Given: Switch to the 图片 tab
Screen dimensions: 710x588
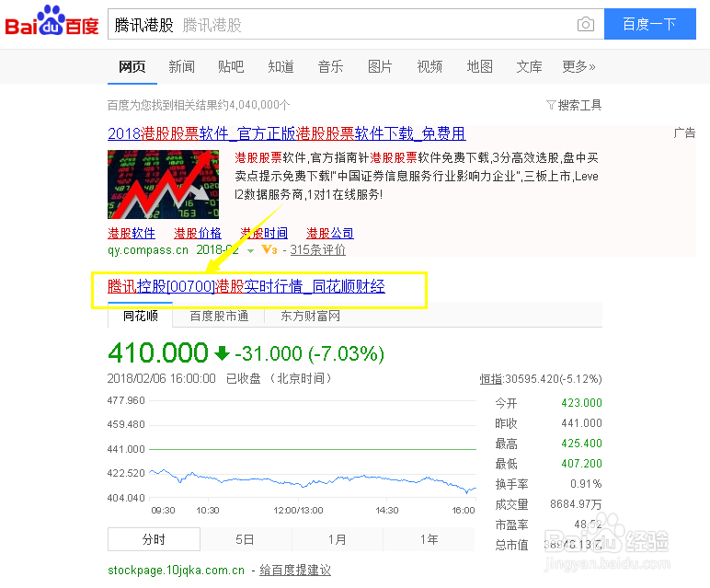Looking at the screenshot, I should point(380,66).
